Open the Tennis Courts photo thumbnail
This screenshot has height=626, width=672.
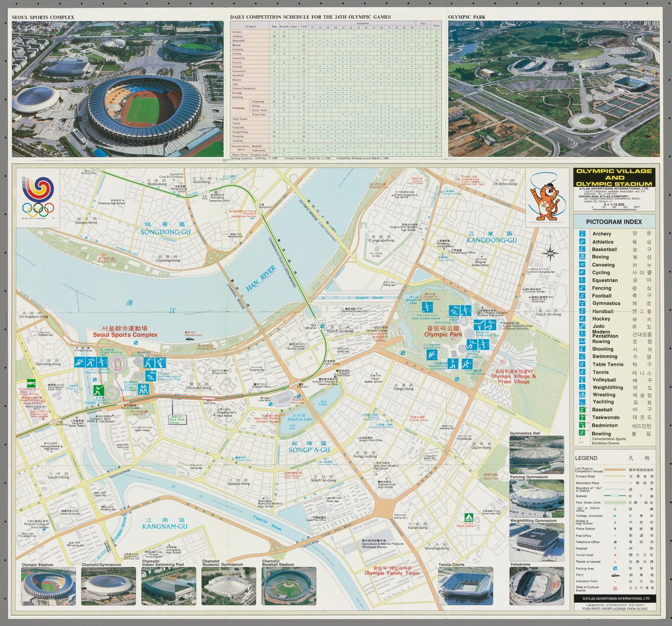(x=466, y=586)
